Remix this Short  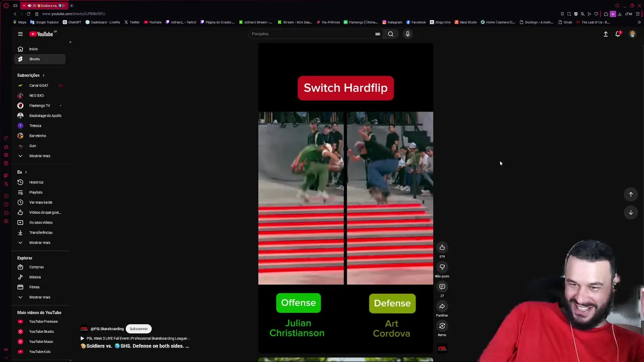pyautogui.click(x=442, y=326)
